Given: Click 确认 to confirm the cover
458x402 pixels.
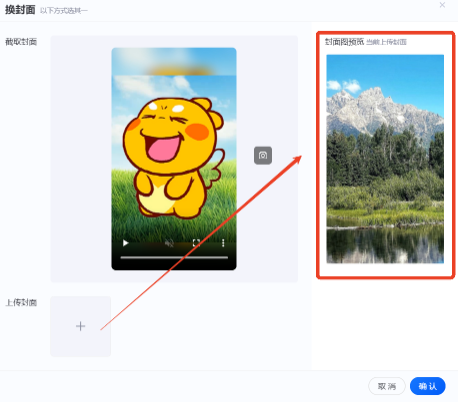Looking at the screenshot, I should 428,386.
